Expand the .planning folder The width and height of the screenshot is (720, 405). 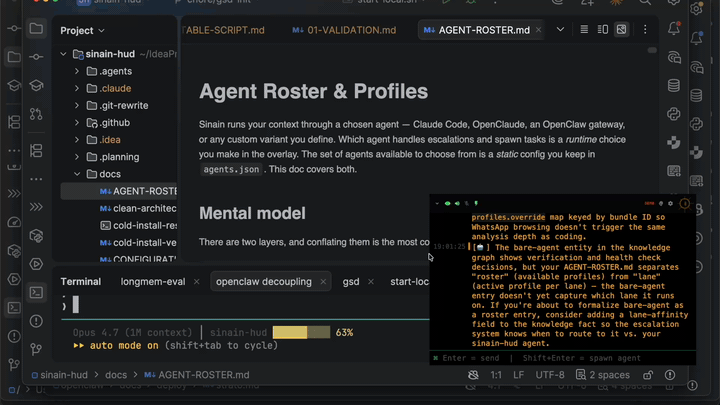pyautogui.click(x=77, y=157)
